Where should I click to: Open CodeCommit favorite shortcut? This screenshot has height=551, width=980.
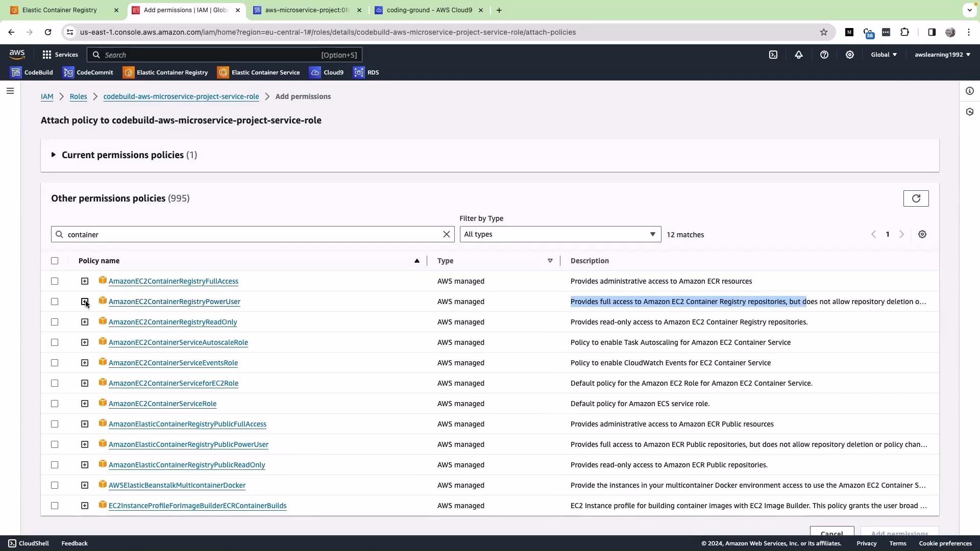(88, 72)
